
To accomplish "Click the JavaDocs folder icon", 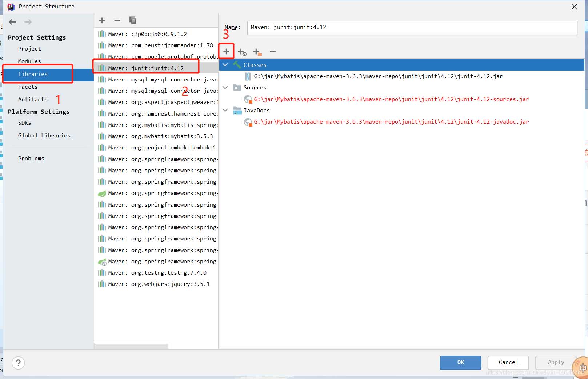I will [237, 111].
